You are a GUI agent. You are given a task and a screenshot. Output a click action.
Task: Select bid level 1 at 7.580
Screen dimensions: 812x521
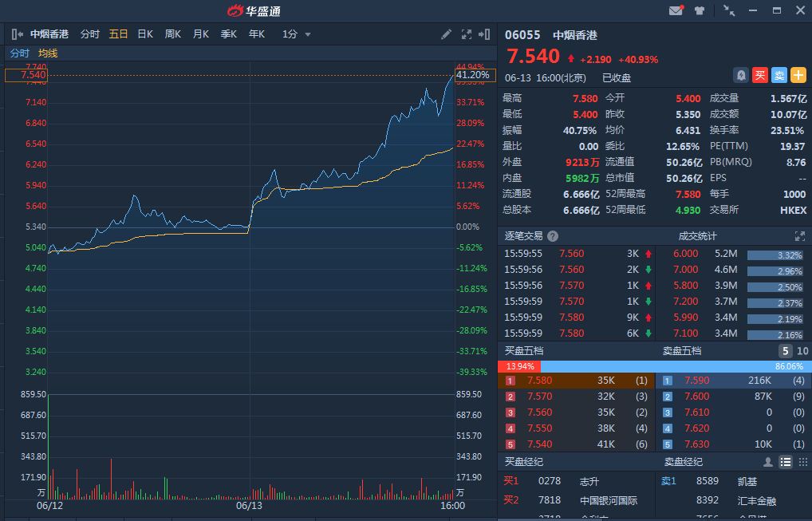pyautogui.click(x=577, y=381)
